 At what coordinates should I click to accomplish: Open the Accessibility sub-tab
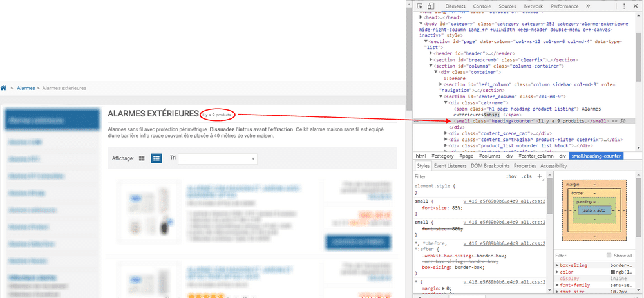(553, 166)
